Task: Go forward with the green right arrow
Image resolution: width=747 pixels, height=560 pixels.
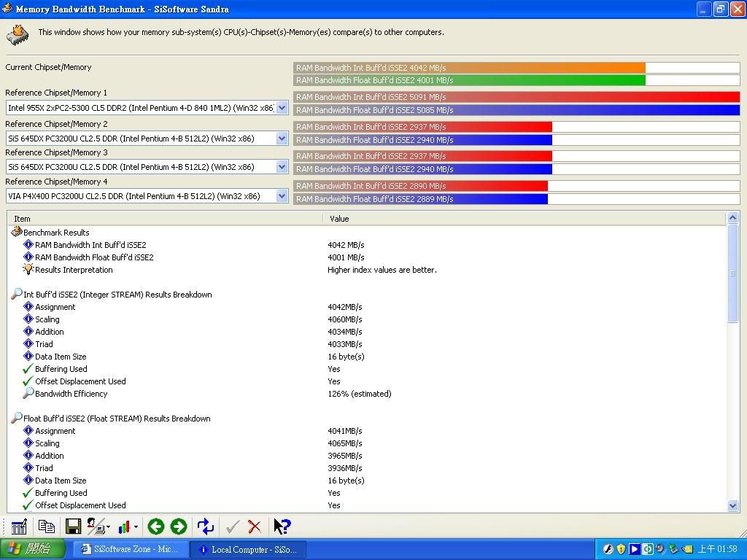Action: coord(179,526)
